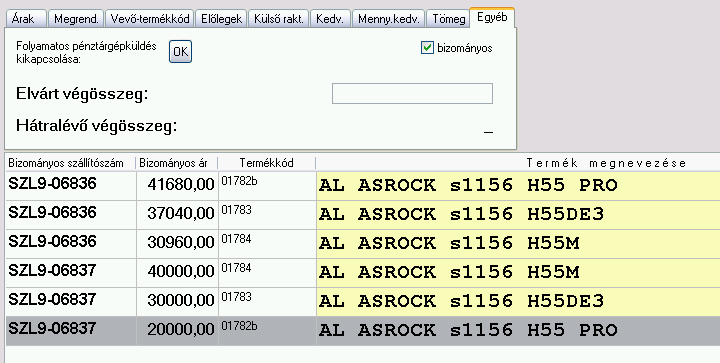
Task: Select H55M product name, 40000,00 row
Action: [518, 273]
